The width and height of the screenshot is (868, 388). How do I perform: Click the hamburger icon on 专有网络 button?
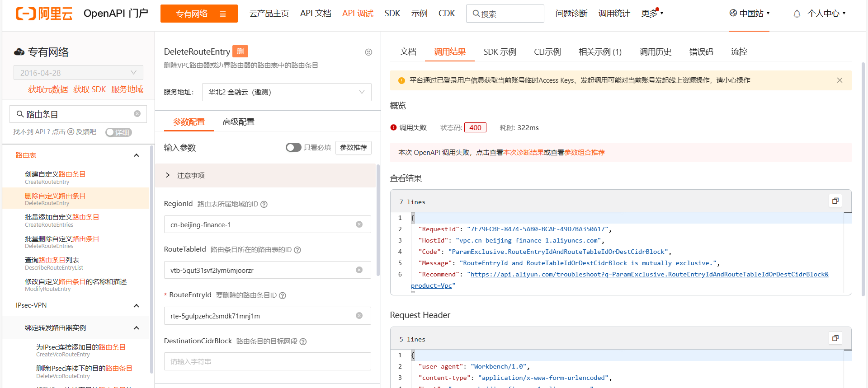223,14
